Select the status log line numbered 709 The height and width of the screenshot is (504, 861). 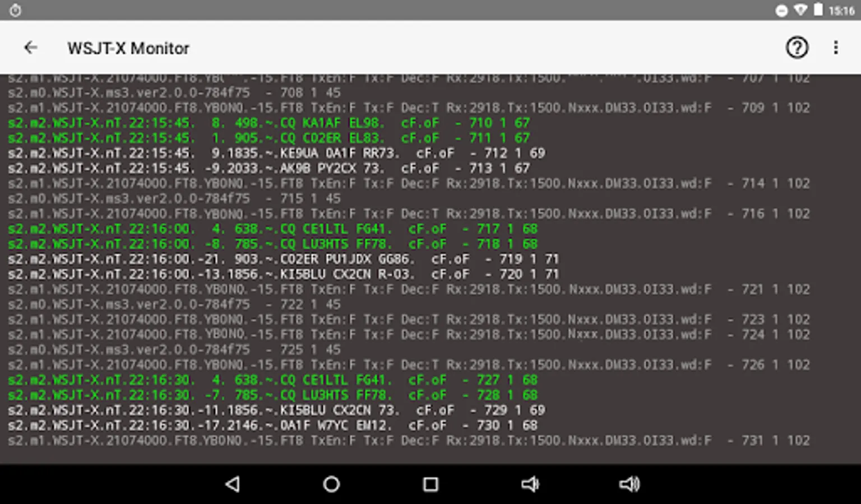[x=409, y=108]
